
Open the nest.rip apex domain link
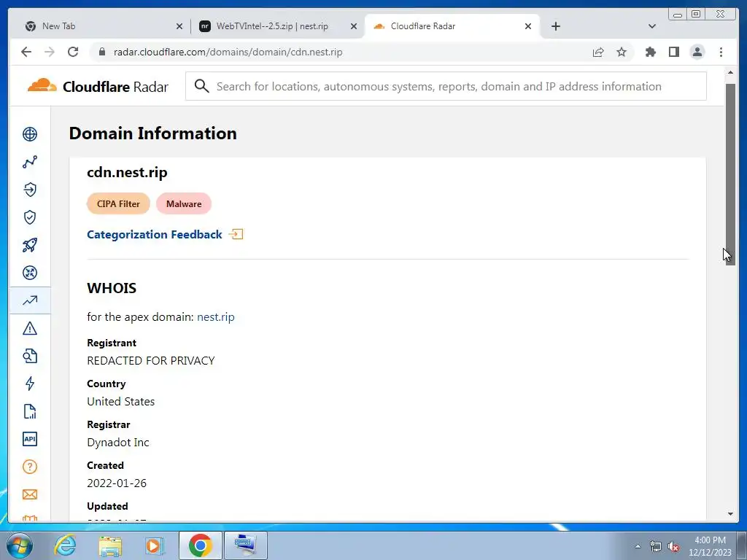[215, 317]
